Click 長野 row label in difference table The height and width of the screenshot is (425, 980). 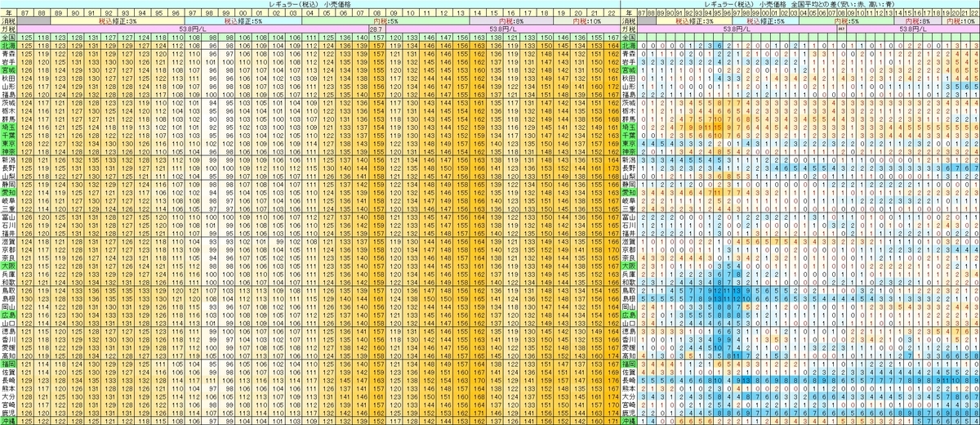(x=630, y=168)
